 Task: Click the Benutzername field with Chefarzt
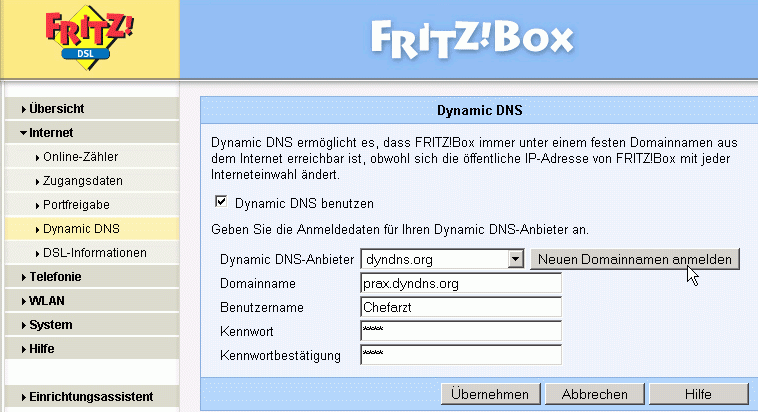point(461,307)
